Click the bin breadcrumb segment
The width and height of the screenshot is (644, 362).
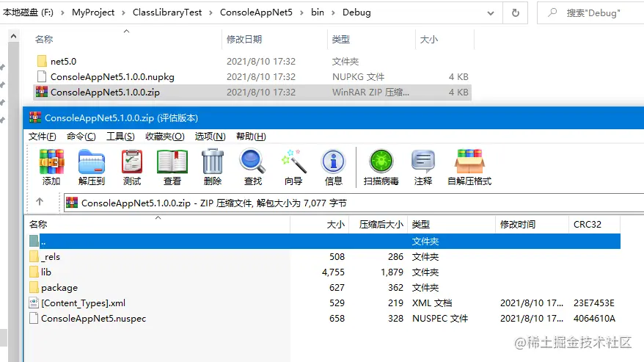click(x=318, y=12)
